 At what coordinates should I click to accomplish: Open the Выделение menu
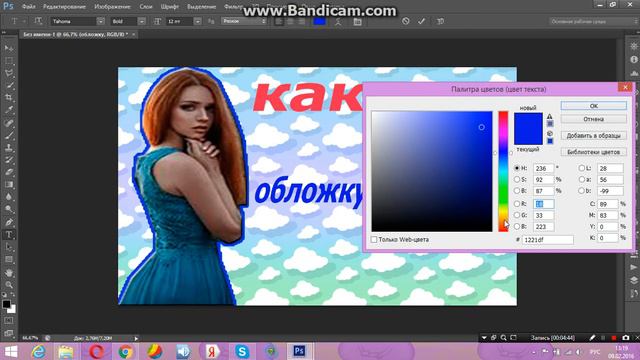(202, 7)
